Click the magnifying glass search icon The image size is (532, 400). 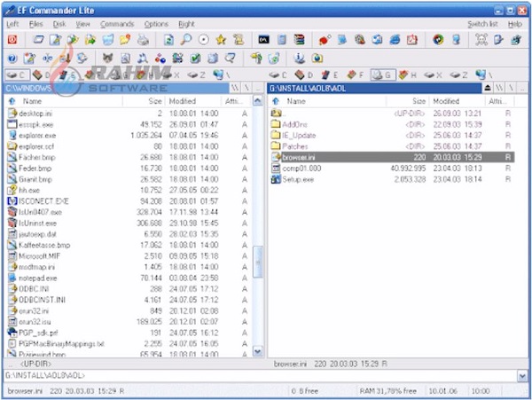(x=185, y=40)
